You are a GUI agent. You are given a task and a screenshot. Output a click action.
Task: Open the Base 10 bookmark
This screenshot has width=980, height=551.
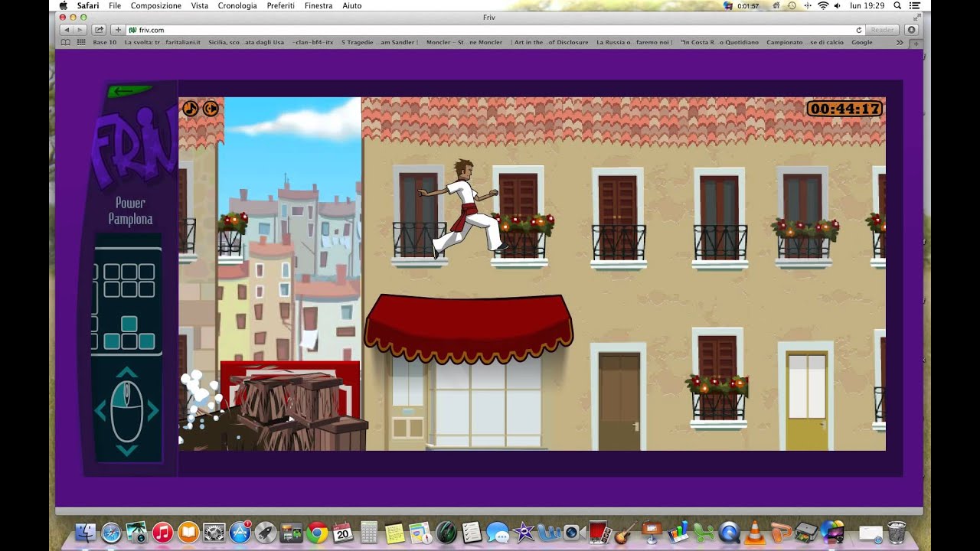click(x=105, y=43)
